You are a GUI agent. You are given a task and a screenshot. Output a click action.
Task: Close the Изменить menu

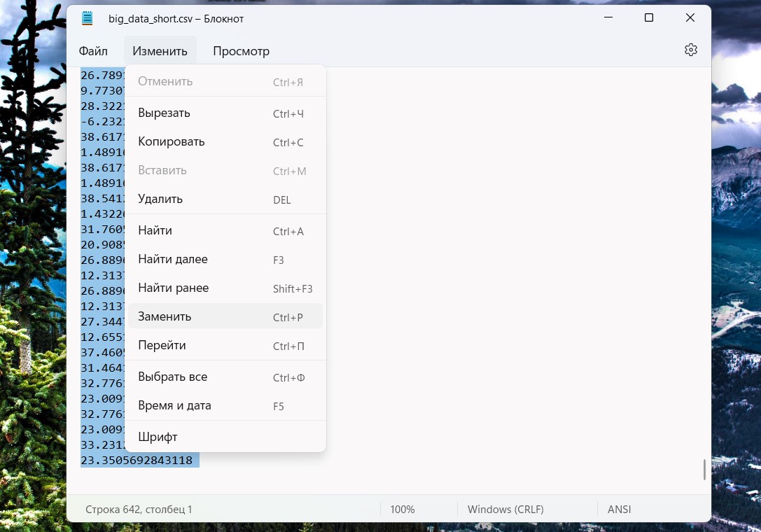(x=160, y=51)
